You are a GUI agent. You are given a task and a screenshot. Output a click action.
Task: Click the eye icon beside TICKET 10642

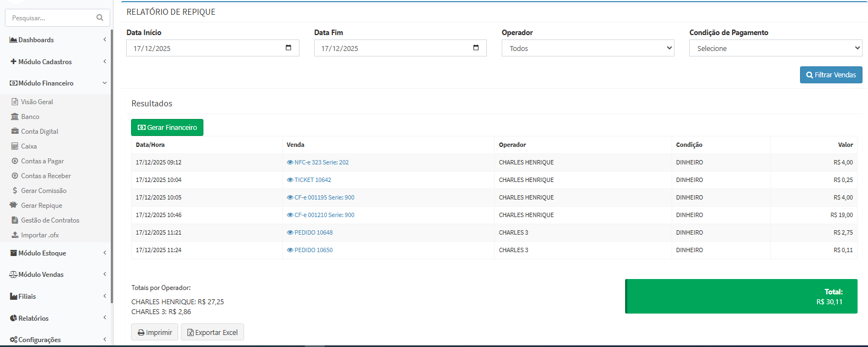tap(290, 180)
